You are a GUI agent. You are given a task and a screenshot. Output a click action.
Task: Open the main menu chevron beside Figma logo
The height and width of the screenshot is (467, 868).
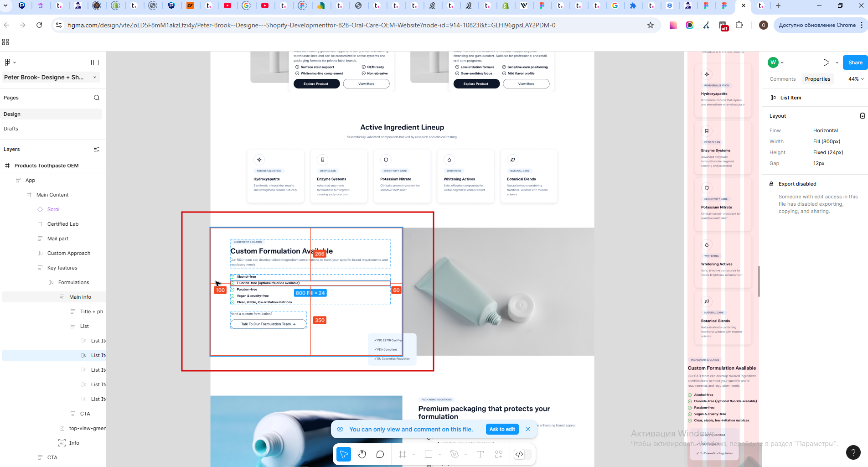tap(15, 62)
